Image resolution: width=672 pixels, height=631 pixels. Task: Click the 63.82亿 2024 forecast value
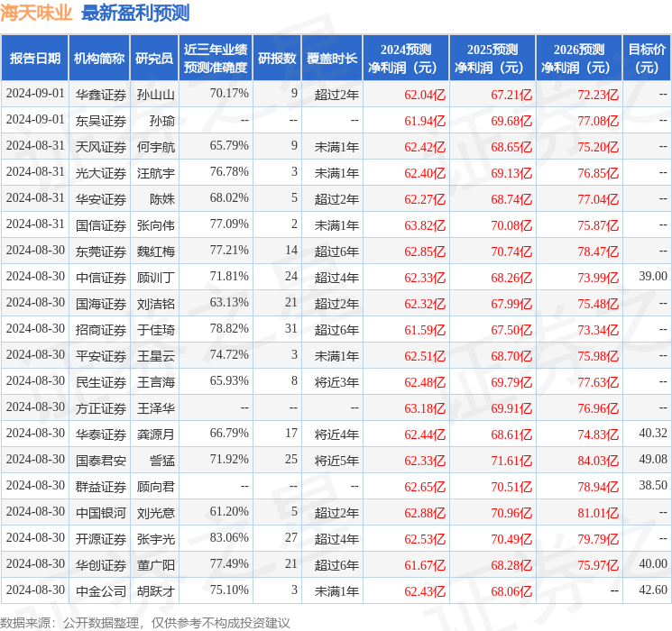coord(425,225)
